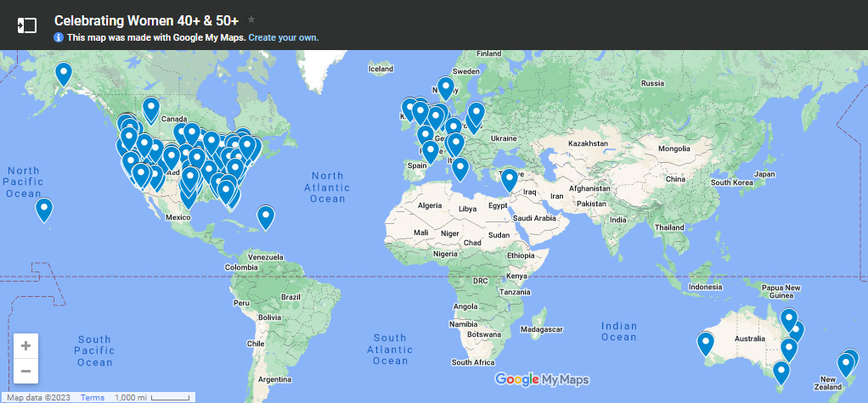This screenshot has height=403, width=868.
Task: Click the 'Iceland' label on the map
Action: click(x=380, y=69)
